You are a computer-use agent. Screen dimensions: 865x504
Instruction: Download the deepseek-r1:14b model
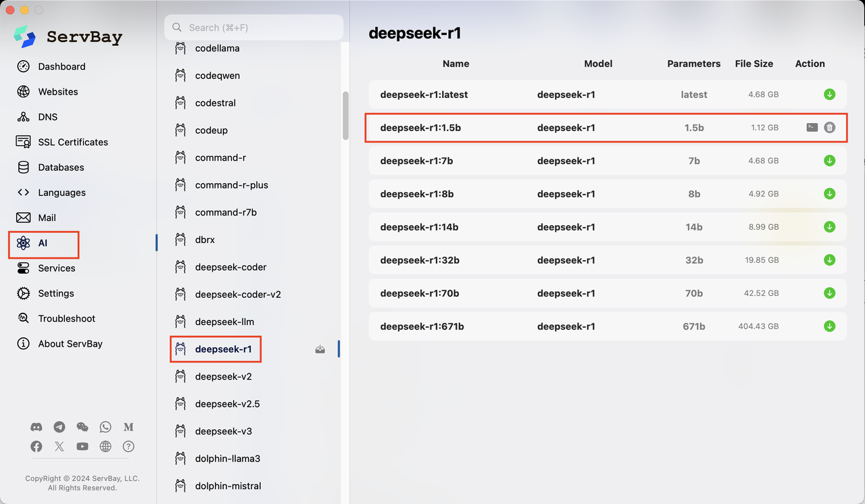point(830,227)
